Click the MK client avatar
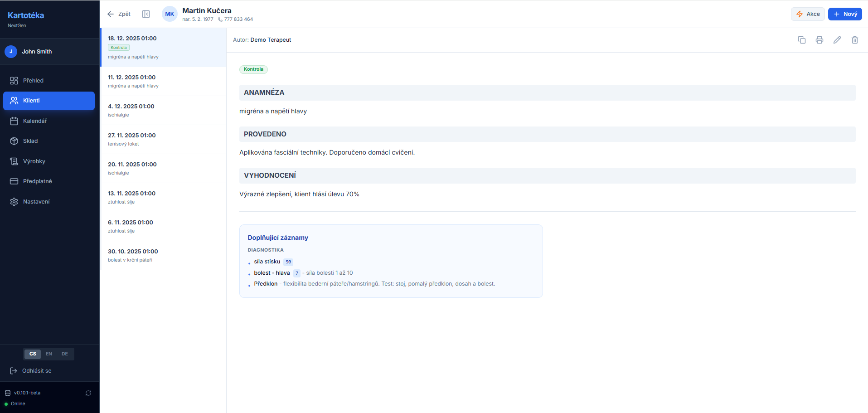Screen dimensions: 868x413 [170, 14]
